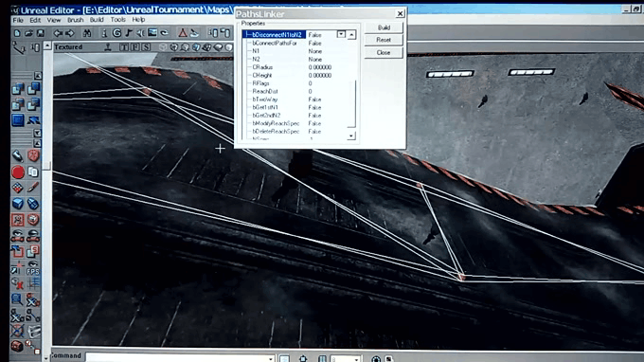This screenshot has height=362, width=644.
Task: Toggle the pen-shaped tool button
Action: point(18,156)
